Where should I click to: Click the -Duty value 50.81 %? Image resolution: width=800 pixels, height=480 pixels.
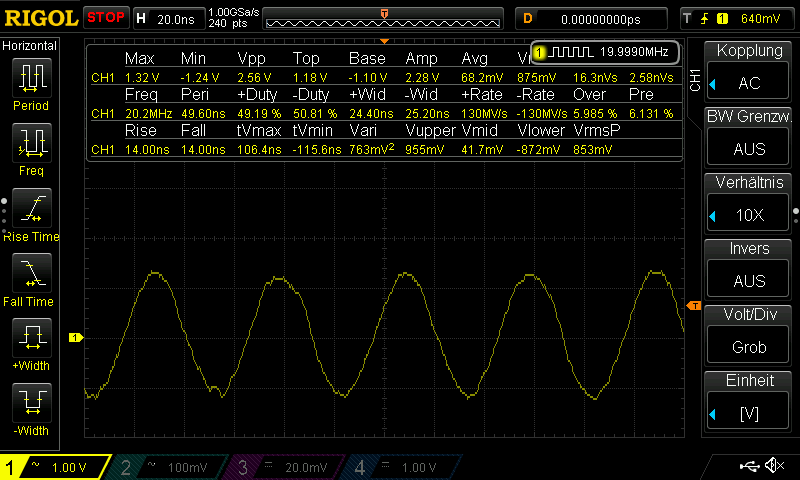coord(315,113)
